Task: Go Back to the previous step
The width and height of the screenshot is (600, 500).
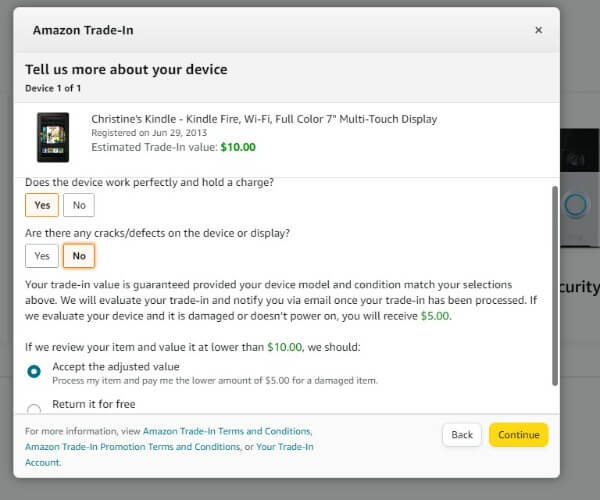Action: click(462, 435)
